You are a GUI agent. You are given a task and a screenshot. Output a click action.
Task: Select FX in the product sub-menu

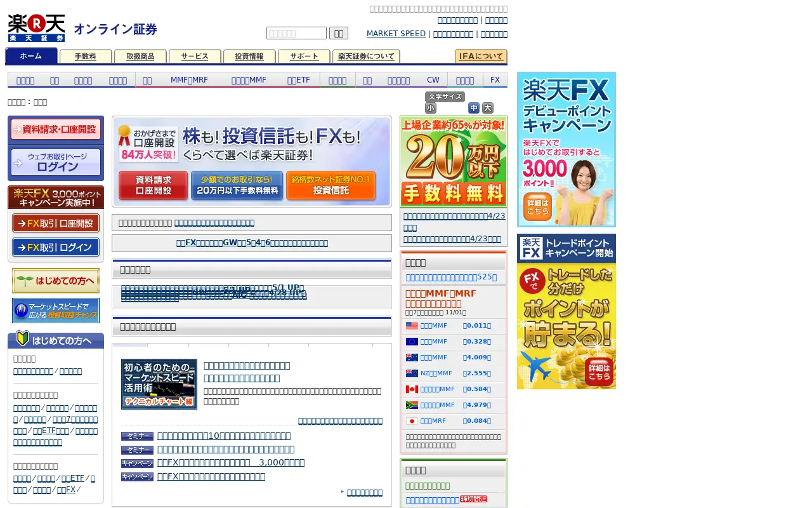tap(495, 80)
